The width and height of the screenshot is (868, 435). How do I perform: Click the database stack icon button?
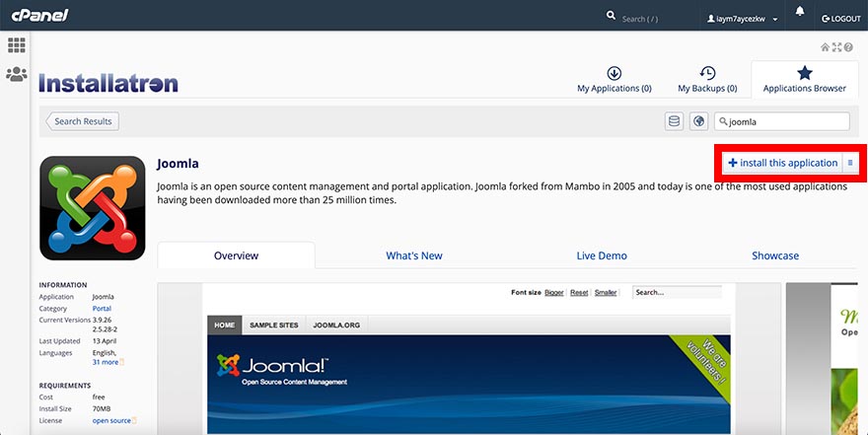coord(674,121)
